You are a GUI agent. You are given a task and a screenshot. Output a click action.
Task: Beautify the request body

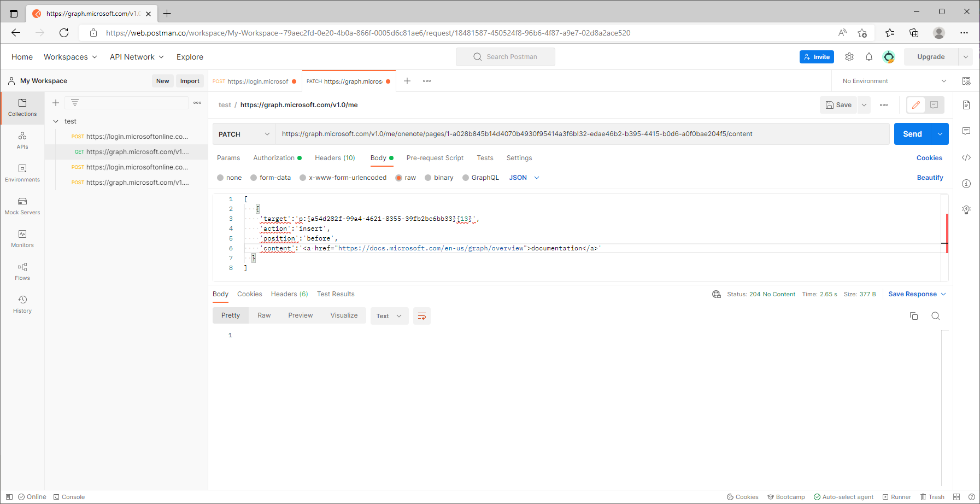tap(930, 178)
